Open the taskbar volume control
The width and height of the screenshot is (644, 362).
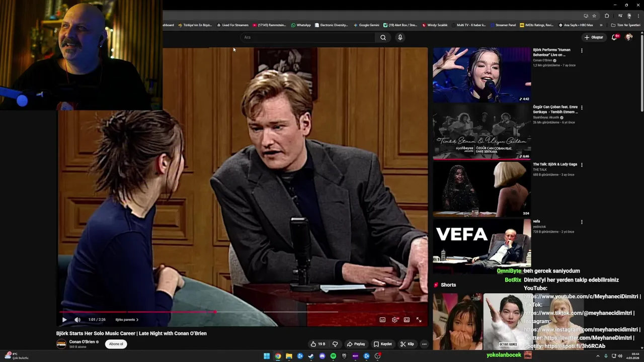click(620, 356)
